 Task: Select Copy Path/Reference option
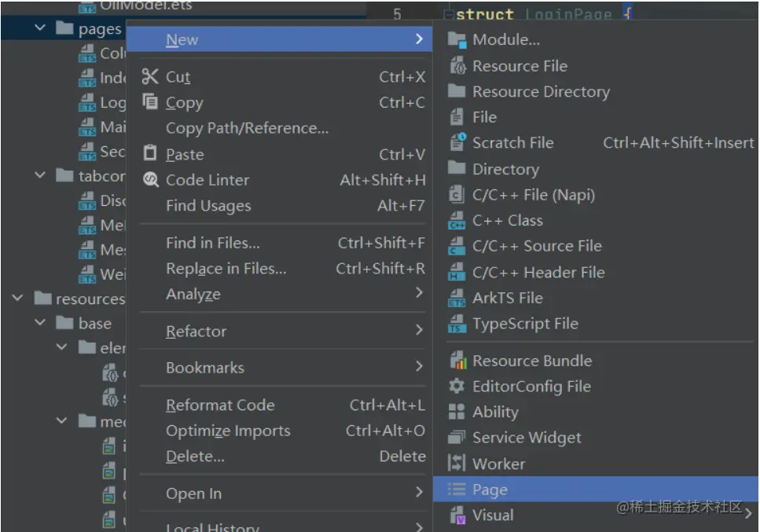point(247,128)
